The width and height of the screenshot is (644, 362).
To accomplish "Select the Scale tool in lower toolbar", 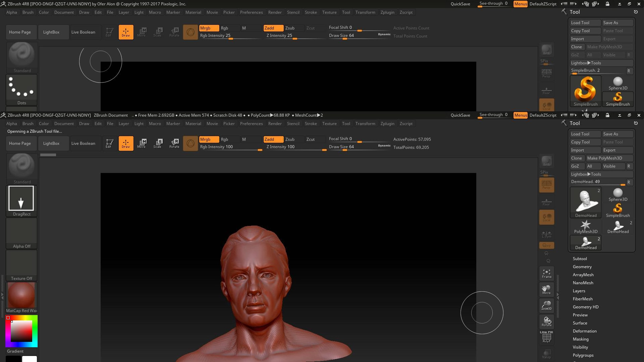I will pyautogui.click(x=157, y=143).
